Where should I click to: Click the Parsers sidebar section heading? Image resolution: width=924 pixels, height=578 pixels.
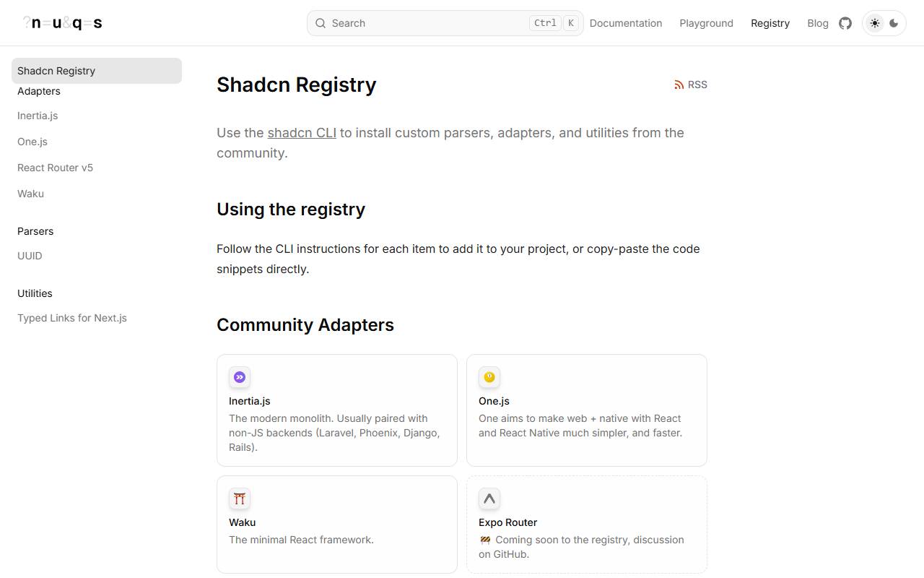point(35,231)
